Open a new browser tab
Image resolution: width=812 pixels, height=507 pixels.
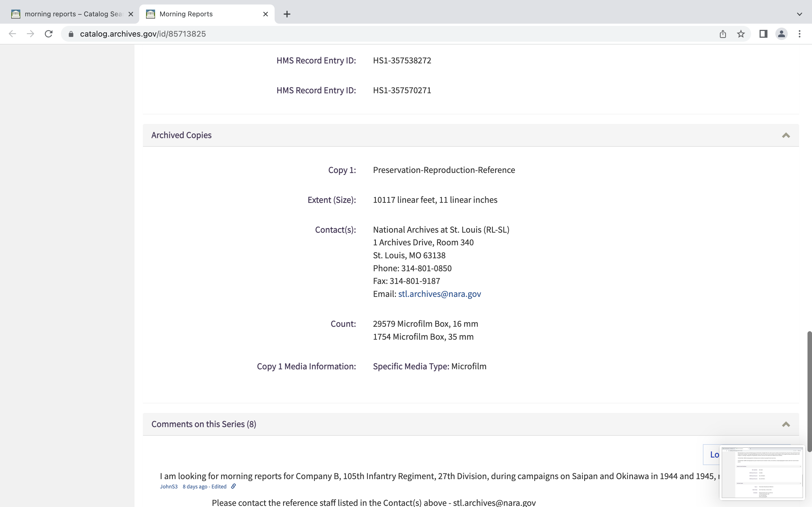pos(287,14)
